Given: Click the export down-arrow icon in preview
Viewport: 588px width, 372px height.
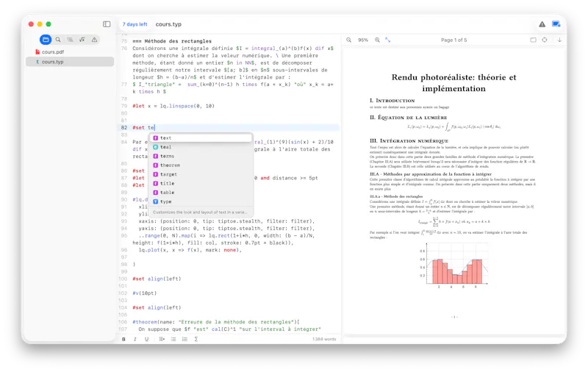Looking at the screenshot, I should (559, 40).
